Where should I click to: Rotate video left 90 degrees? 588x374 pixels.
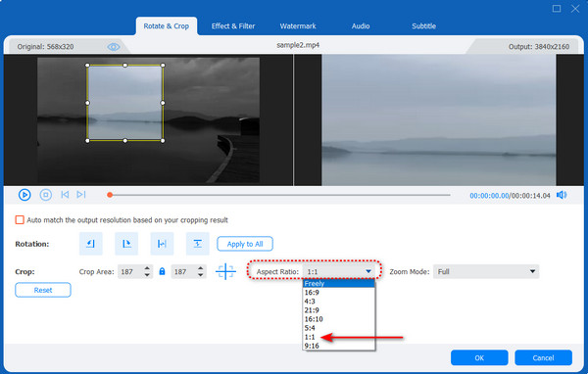pyautogui.click(x=91, y=244)
